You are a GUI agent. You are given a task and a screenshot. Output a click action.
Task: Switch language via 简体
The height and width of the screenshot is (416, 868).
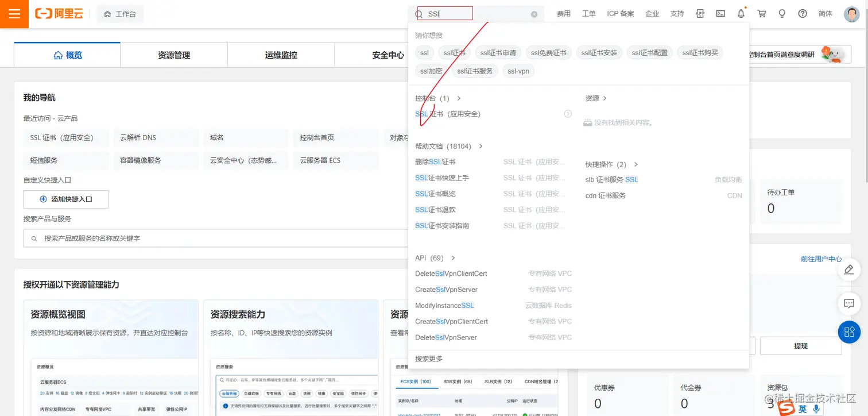pos(825,14)
